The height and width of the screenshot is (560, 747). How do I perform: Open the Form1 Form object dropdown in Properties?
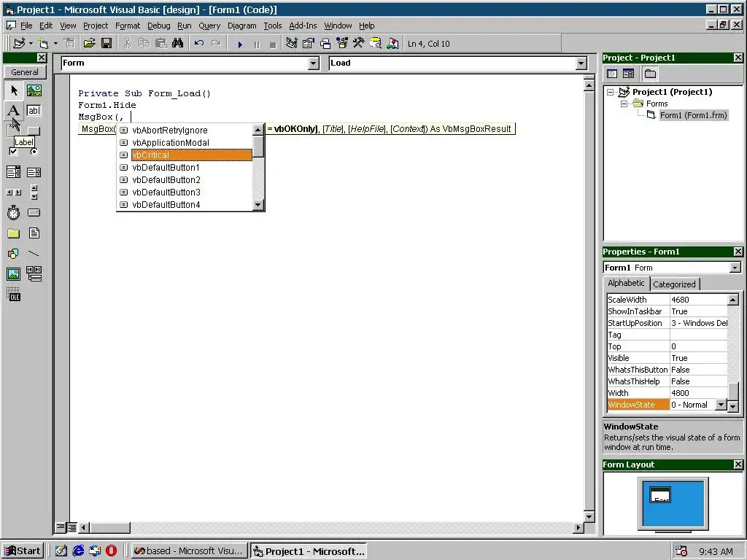coord(735,268)
